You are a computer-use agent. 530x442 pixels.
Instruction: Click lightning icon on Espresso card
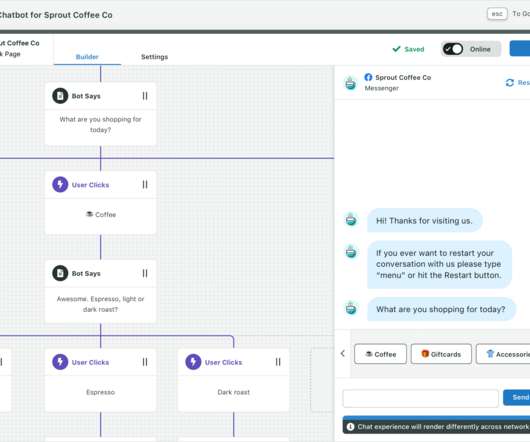tap(60, 362)
